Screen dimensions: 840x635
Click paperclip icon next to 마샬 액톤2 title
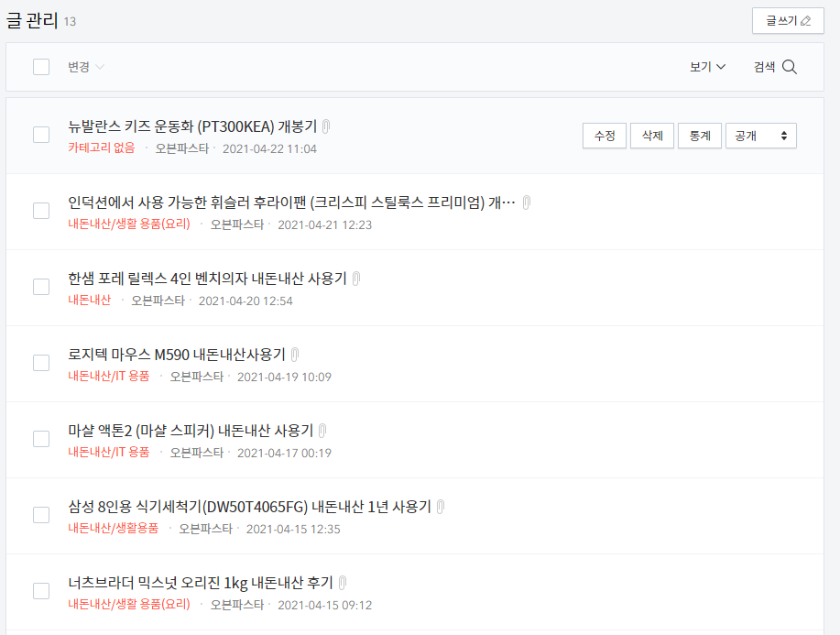coord(322,431)
